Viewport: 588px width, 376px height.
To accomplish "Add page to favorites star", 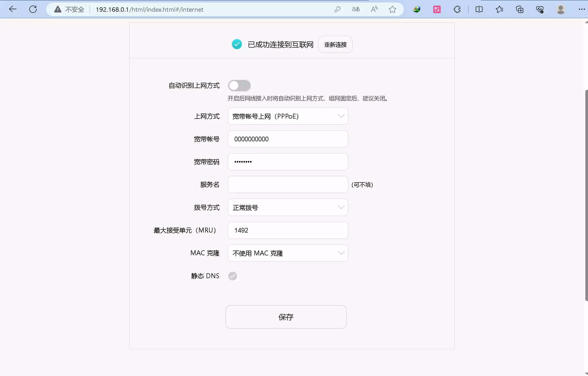I will coord(392,9).
